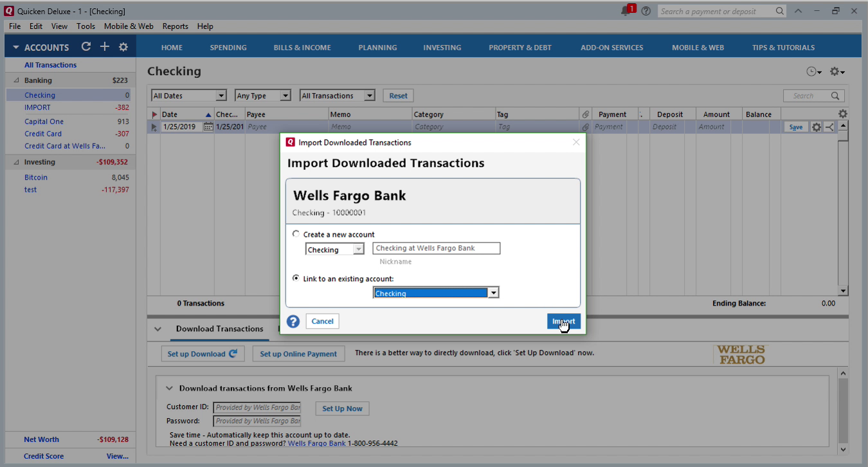Select Link to an existing account option
Screen dimensions: 868x467
click(296, 279)
